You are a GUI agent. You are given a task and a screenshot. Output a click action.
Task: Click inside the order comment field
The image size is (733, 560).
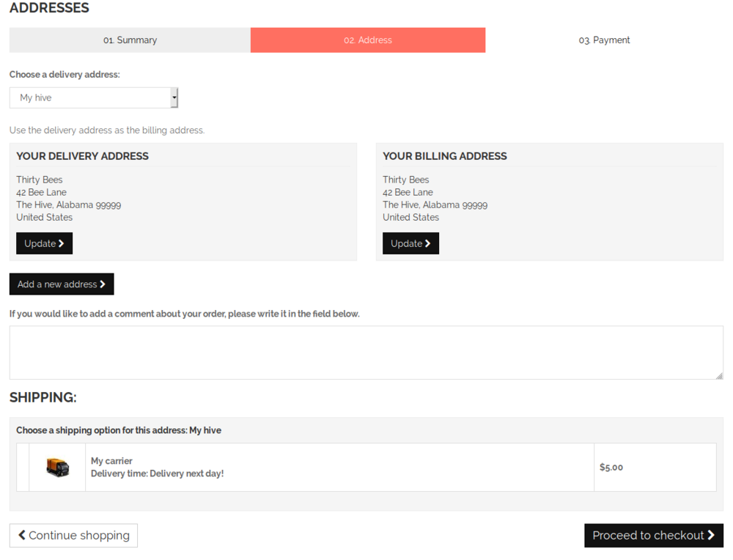coord(366,352)
